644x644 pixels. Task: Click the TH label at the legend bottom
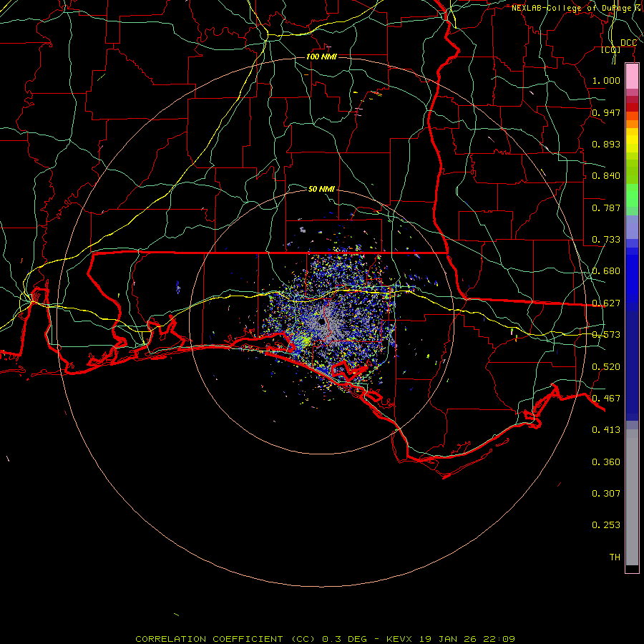tap(615, 557)
